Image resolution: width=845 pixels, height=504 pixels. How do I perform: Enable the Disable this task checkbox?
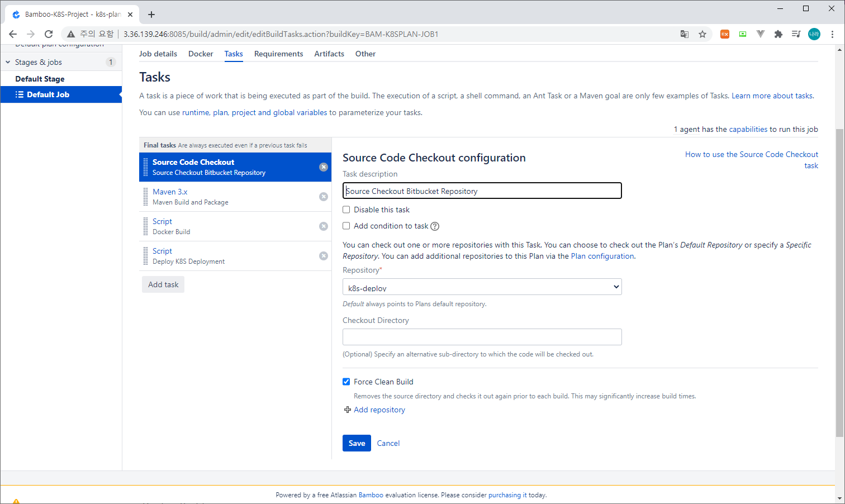point(346,210)
